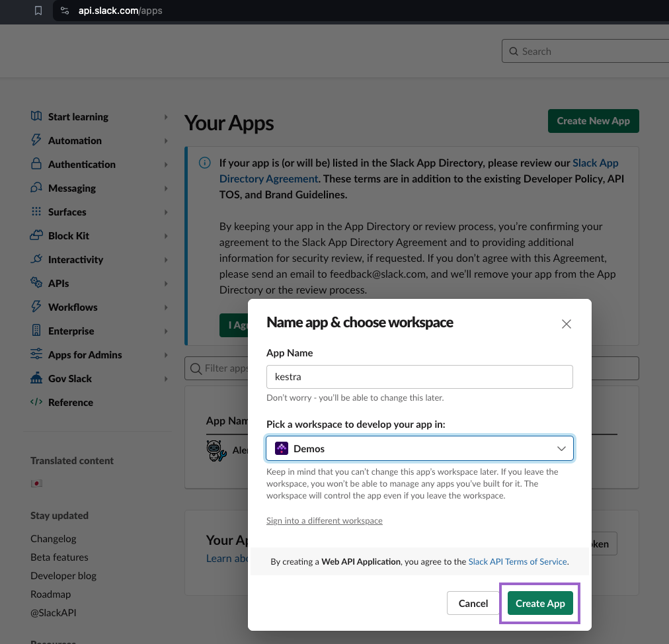
Task: Click the Cancel button in dialog
Action: [x=473, y=603]
